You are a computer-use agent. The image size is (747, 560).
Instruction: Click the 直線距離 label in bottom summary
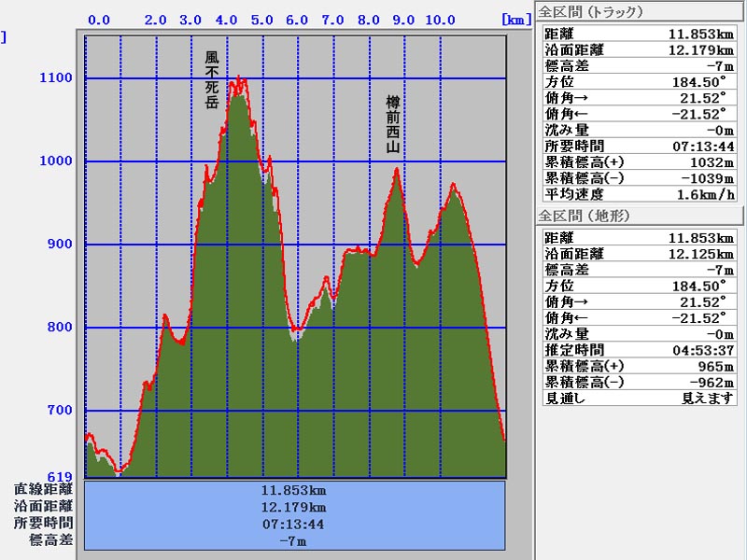[x=43, y=489]
